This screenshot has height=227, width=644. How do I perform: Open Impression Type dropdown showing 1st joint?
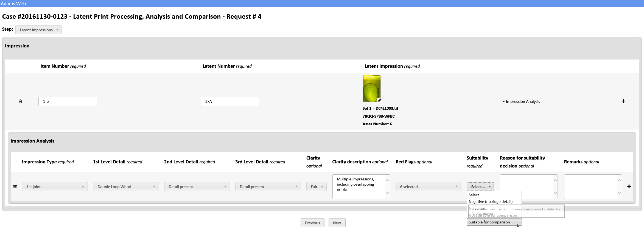click(55, 187)
